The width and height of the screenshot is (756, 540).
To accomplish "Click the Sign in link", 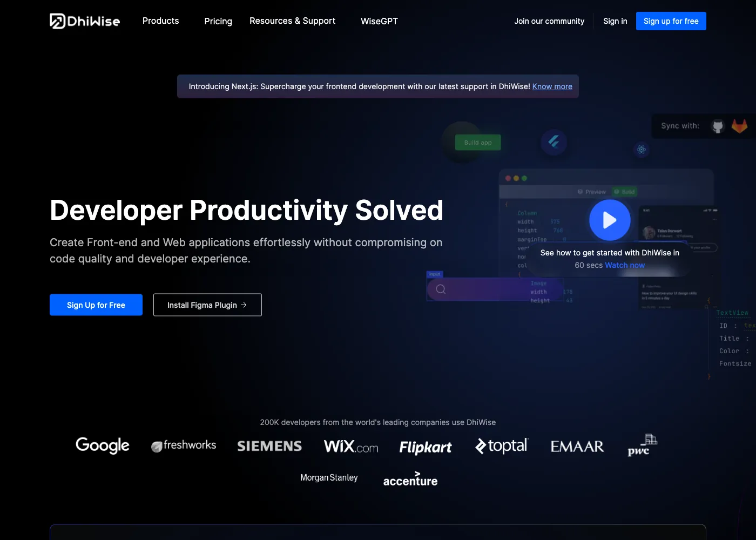I will pyautogui.click(x=615, y=21).
